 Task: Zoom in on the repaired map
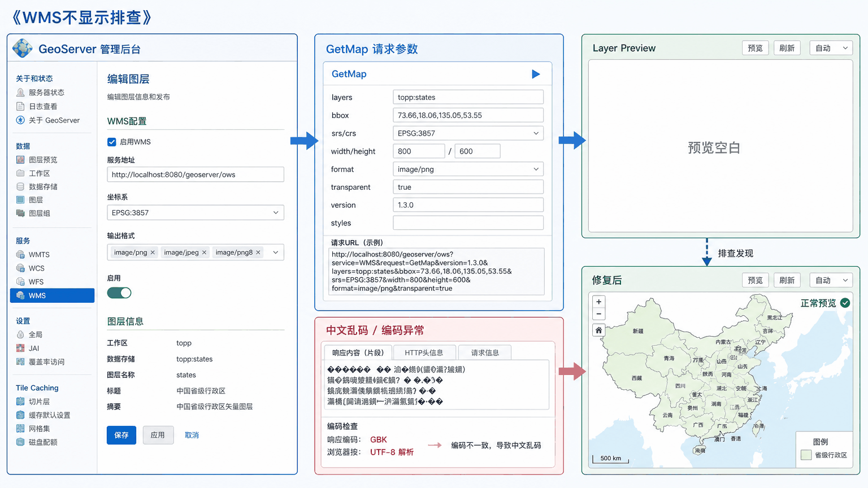point(599,302)
